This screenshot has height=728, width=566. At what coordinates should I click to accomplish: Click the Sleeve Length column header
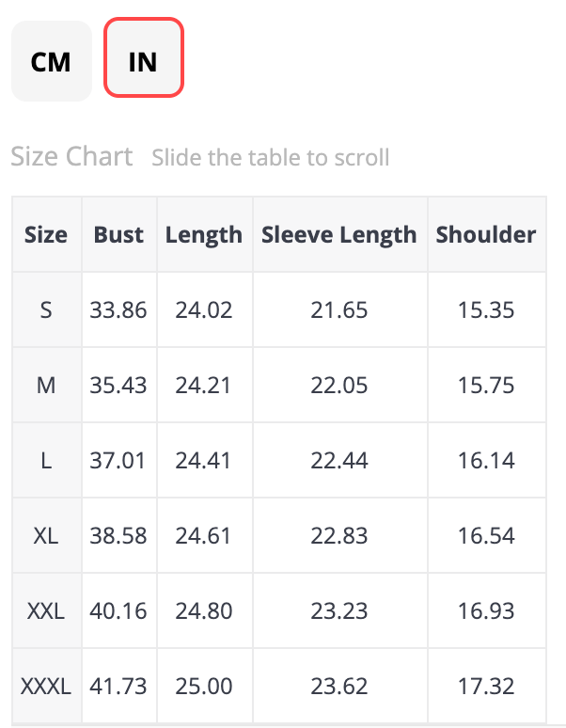pyautogui.click(x=339, y=235)
